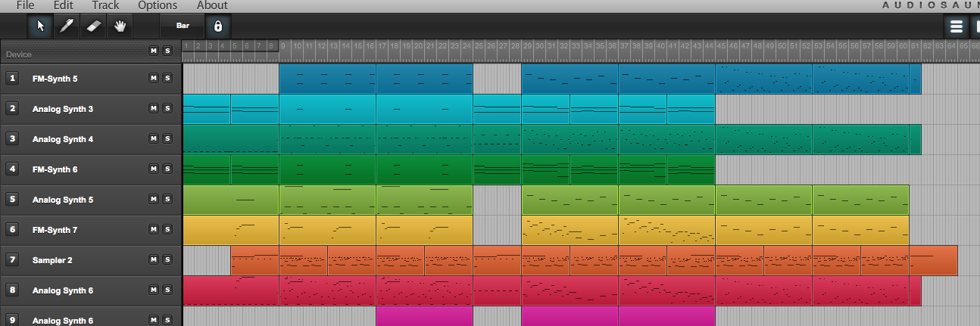
Task: Select first blue clip on FM-Synth 5 track
Action: pos(328,79)
